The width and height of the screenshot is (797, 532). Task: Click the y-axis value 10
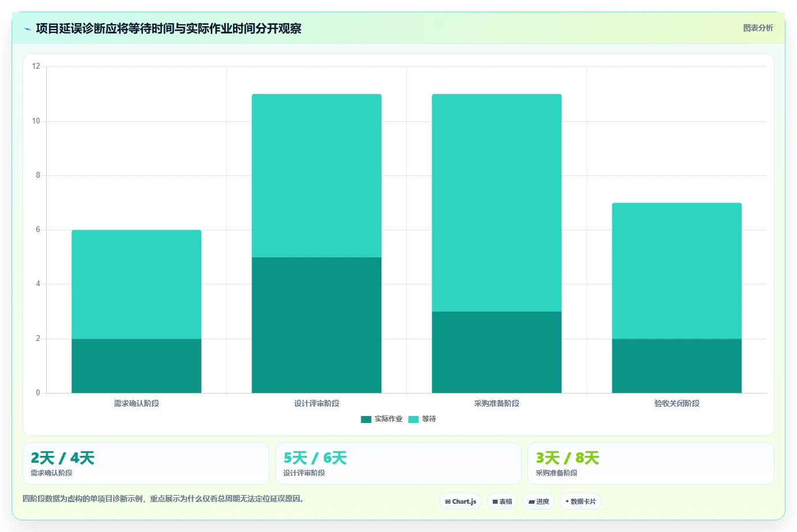pyautogui.click(x=36, y=121)
